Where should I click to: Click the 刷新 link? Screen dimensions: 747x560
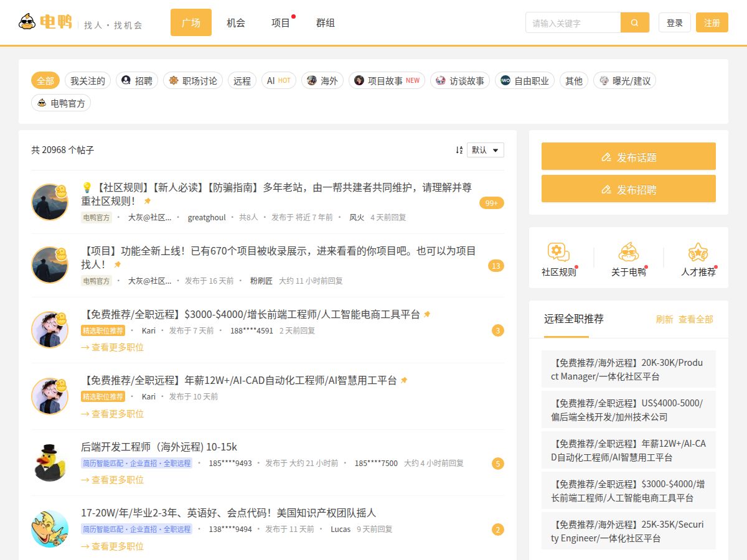point(664,319)
